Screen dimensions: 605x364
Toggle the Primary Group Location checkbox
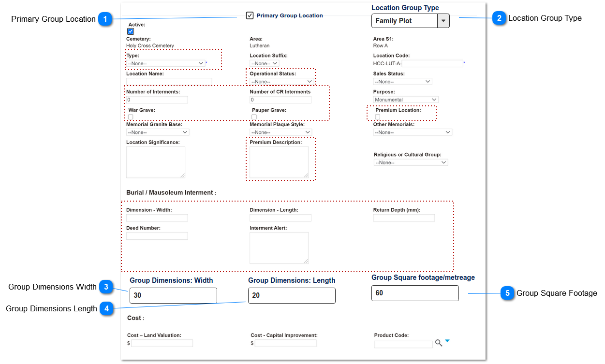250,15
